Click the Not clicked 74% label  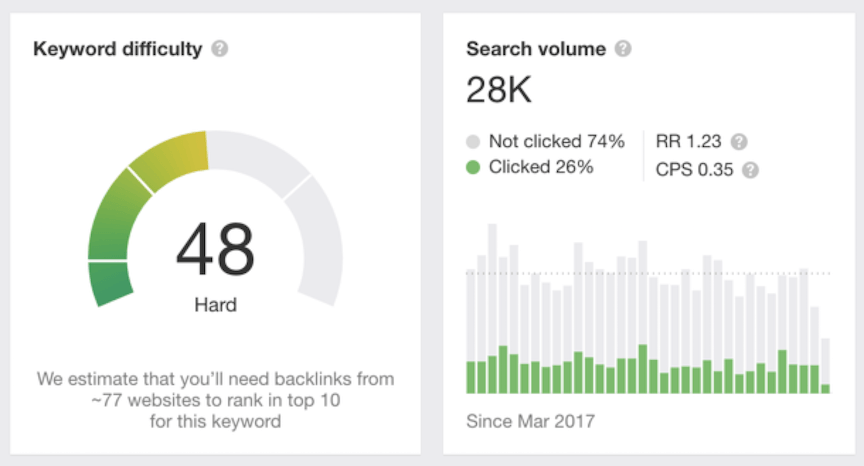click(556, 141)
